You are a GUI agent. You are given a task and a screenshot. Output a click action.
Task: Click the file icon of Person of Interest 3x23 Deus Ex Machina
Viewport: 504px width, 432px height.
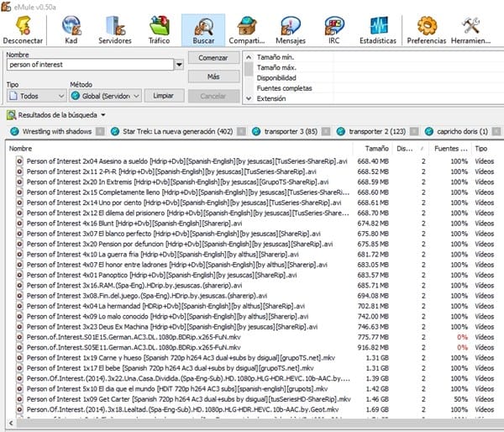click(x=19, y=327)
